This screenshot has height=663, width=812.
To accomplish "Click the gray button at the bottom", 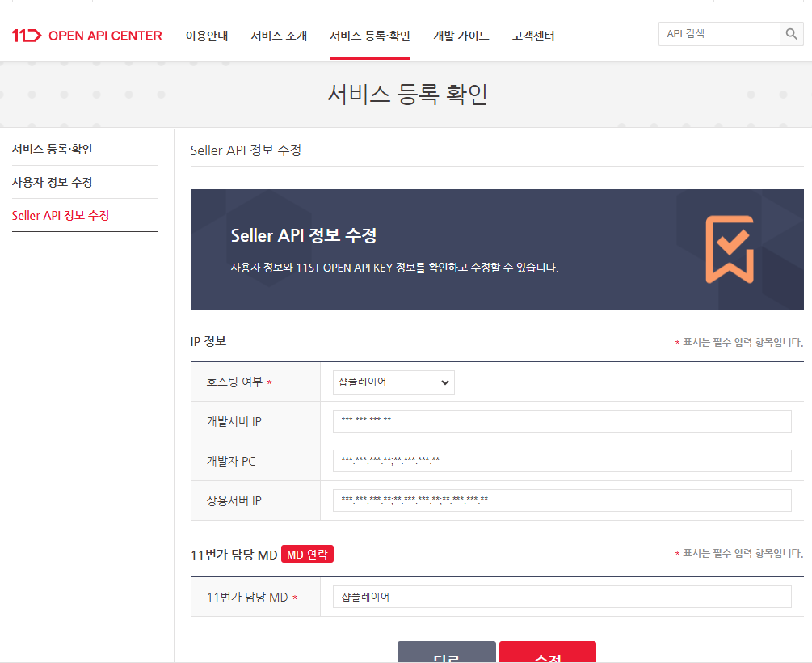I will click(446, 652).
